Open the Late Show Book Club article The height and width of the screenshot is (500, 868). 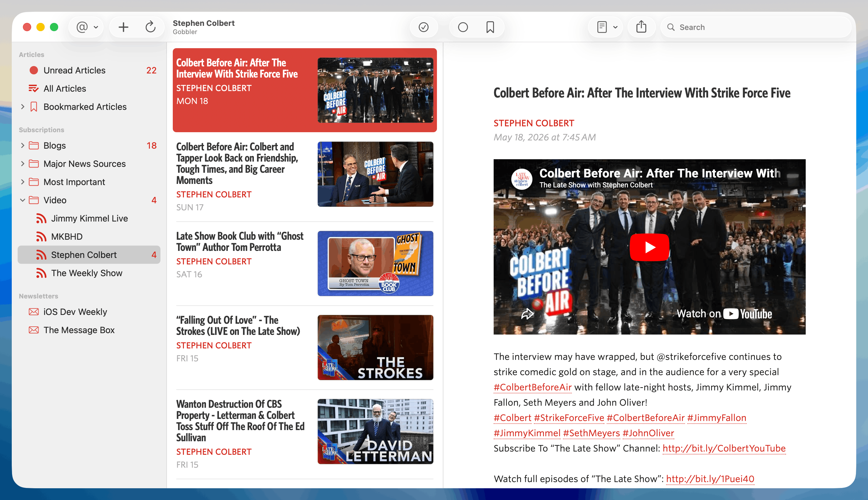click(x=305, y=264)
